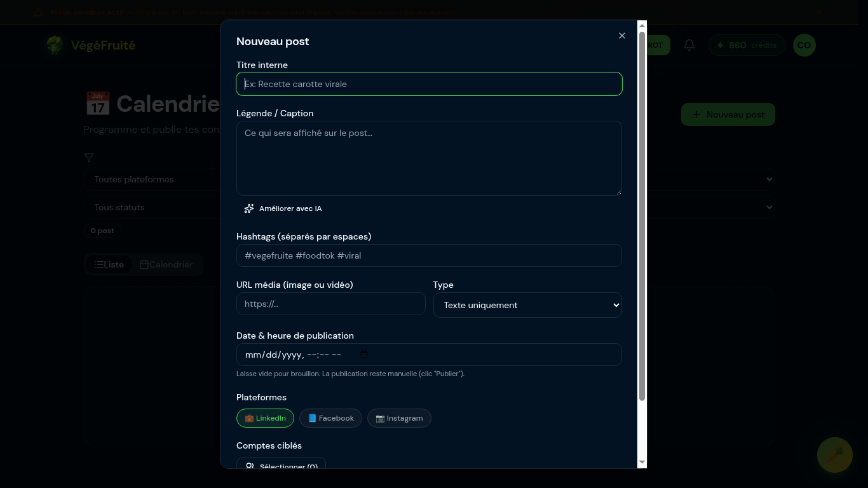
Task: Click the 860 crédits badge
Action: [x=747, y=45]
